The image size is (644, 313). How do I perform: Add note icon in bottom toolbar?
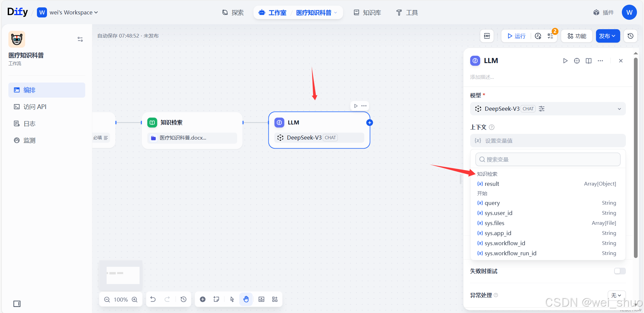[x=216, y=299]
